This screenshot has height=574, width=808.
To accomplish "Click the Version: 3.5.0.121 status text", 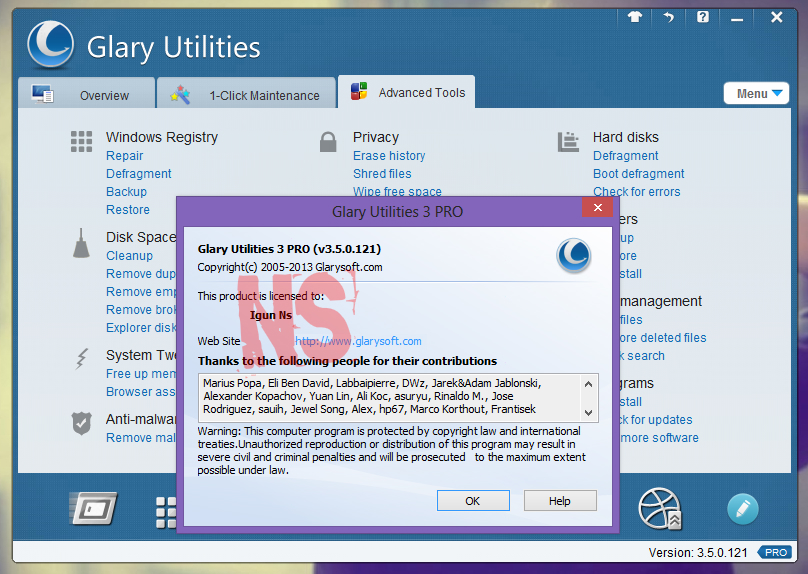I will (698, 553).
